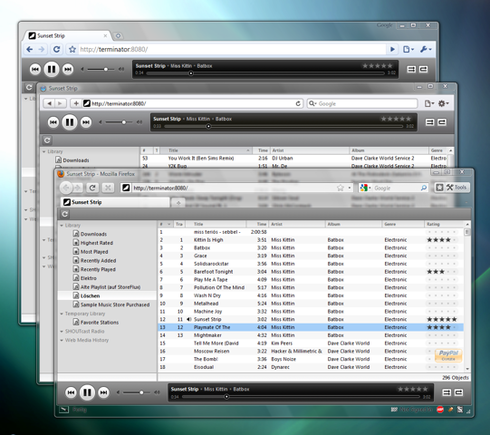Viewport: 490px width, 435px height.
Task: Click Google search field in Safari window
Action: [362, 104]
